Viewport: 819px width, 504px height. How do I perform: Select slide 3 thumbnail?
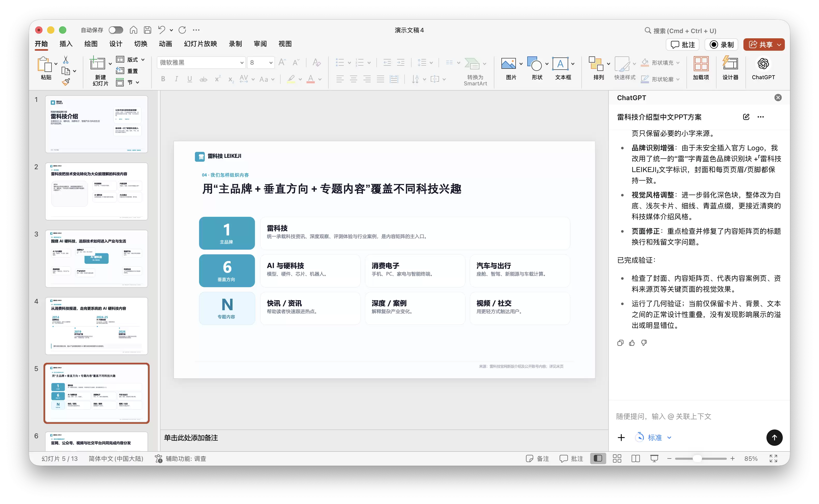(96, 258)
